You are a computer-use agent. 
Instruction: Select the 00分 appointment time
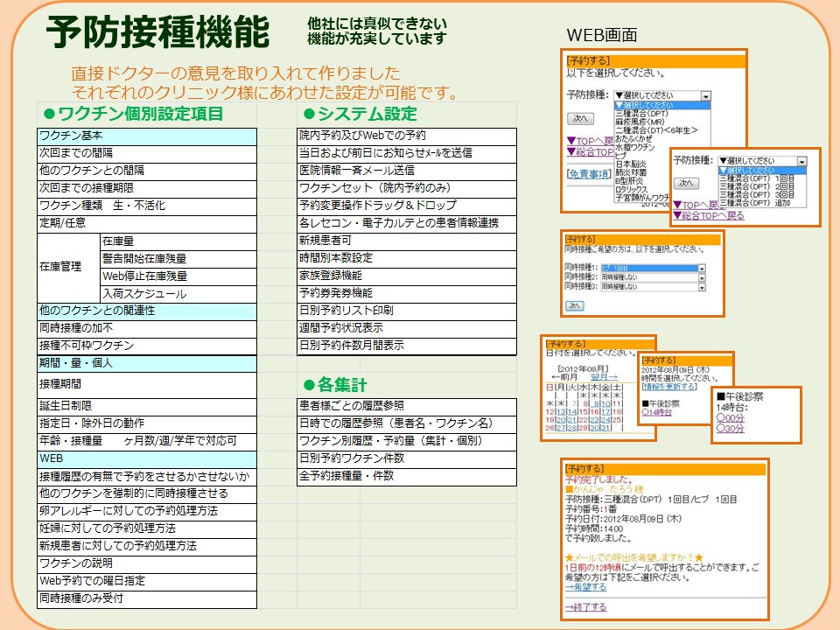click(x=731, y=418)
